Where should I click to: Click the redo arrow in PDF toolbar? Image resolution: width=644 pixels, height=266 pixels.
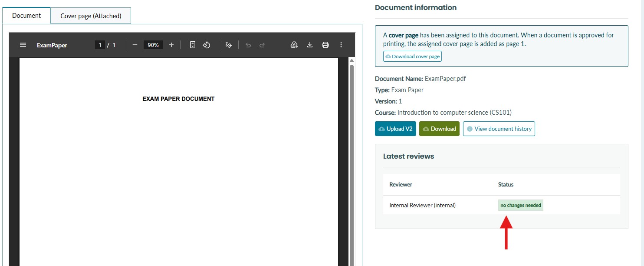click(262, 45)
